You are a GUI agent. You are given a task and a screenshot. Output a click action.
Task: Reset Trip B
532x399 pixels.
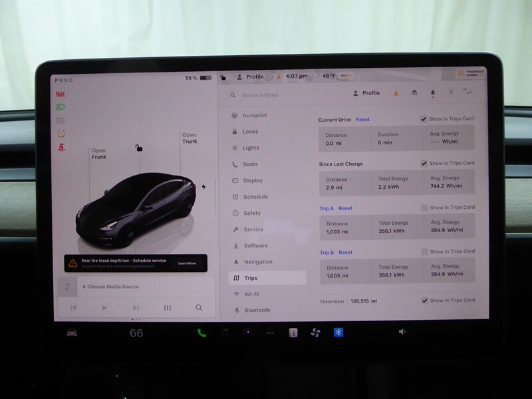345,253
